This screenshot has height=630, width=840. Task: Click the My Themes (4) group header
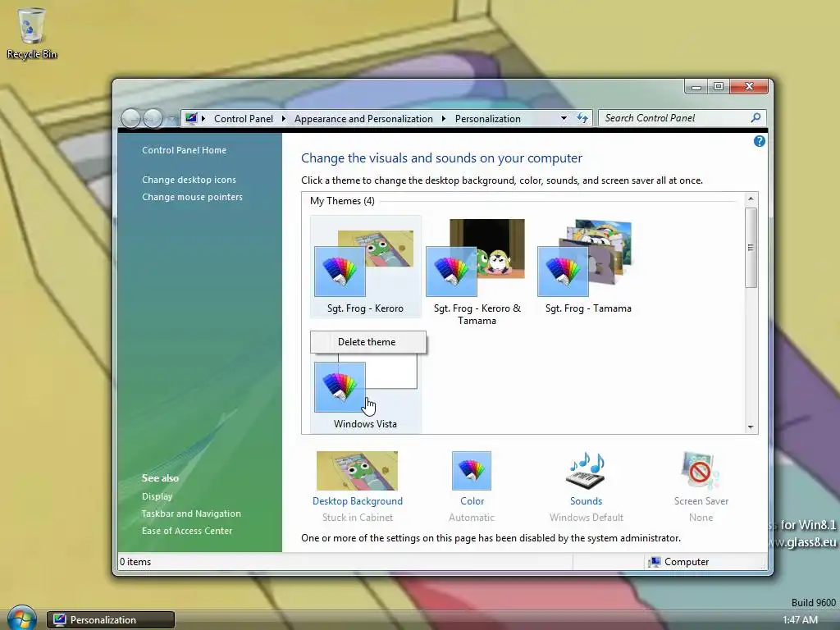tap(342, 201)
